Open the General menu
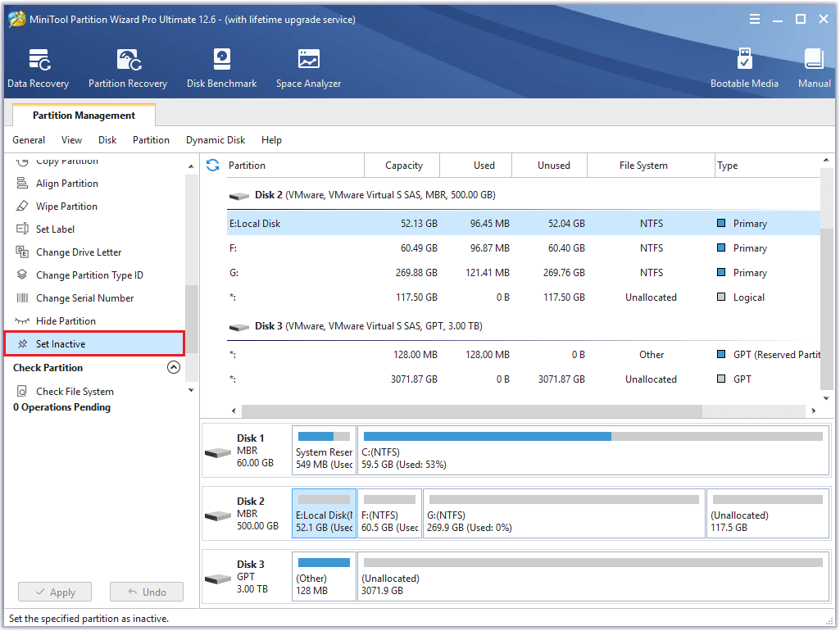The width and height of the screenshot is (840, 631). click(x=29, y=140)
